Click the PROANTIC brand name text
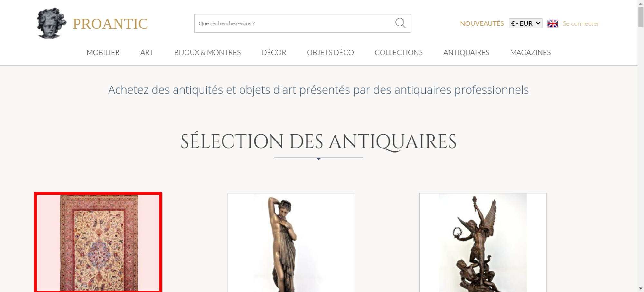644x292 pixels. pyautogui.click(x=110, y=24)
